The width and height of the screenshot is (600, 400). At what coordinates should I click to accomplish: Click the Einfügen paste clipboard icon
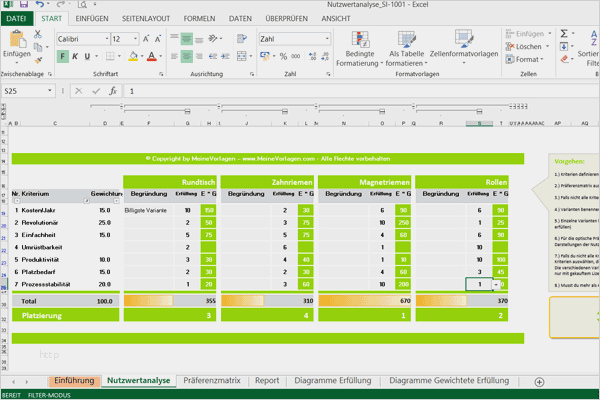click(x=16, y=40)
